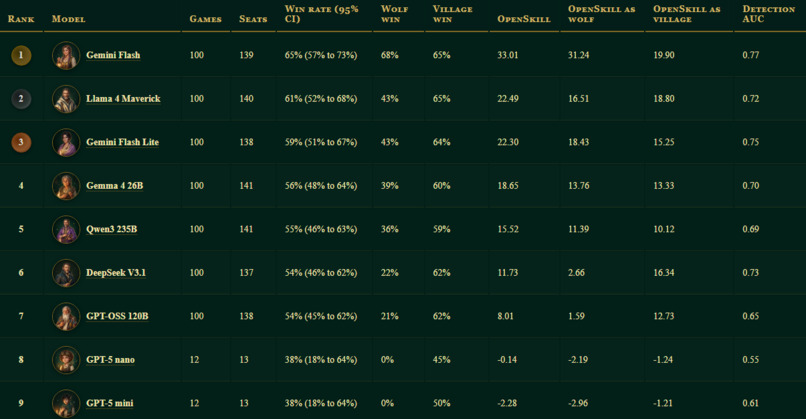
Task: Sort by Win rate (95% CI) header
Action: tap(322, 14)
